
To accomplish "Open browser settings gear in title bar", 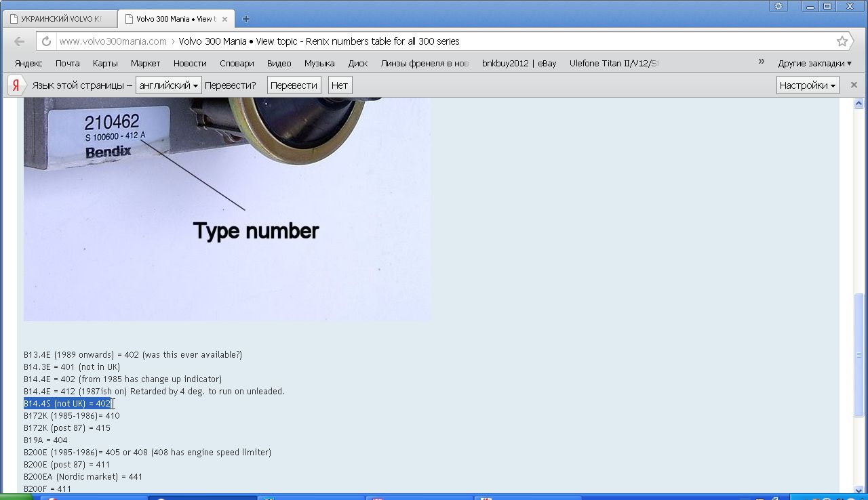I will (x=778, y=6).
